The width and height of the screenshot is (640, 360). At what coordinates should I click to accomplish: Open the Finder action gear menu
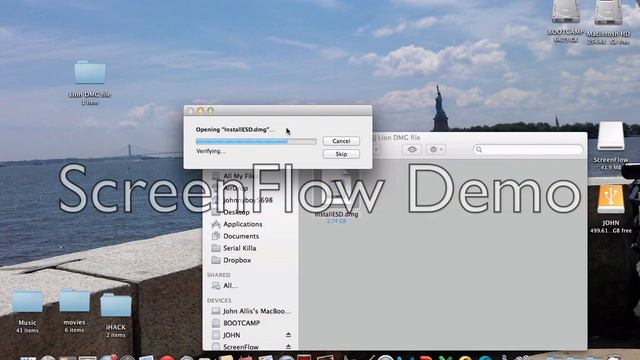pos(436,149)
